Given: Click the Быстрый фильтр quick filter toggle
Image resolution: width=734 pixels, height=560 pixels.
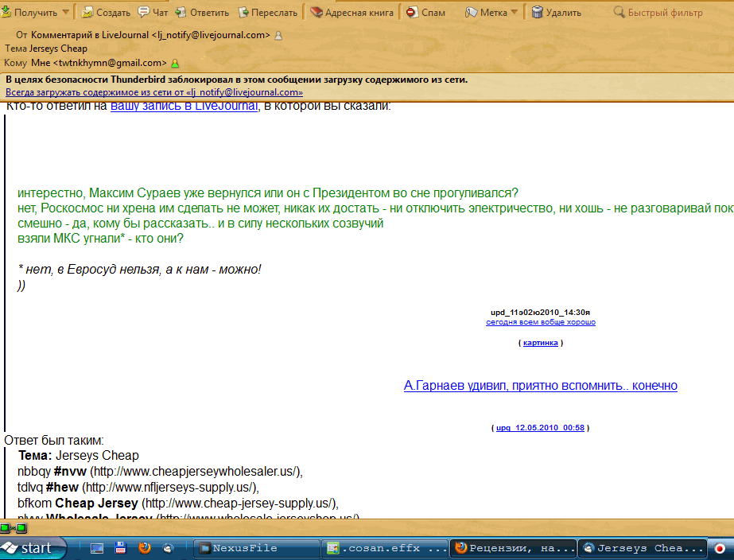Looking at the screenshot, I should coord(658,12).
